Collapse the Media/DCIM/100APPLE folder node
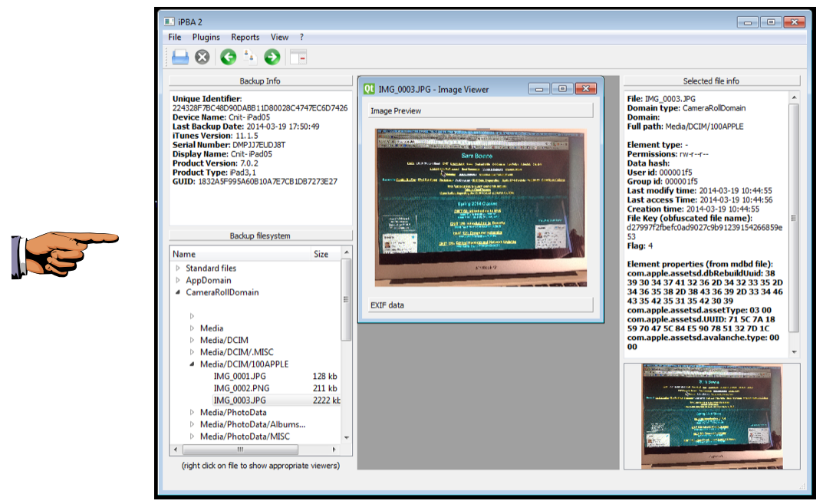Viewport: 823px width, 504px height. [x=192, y=364]
